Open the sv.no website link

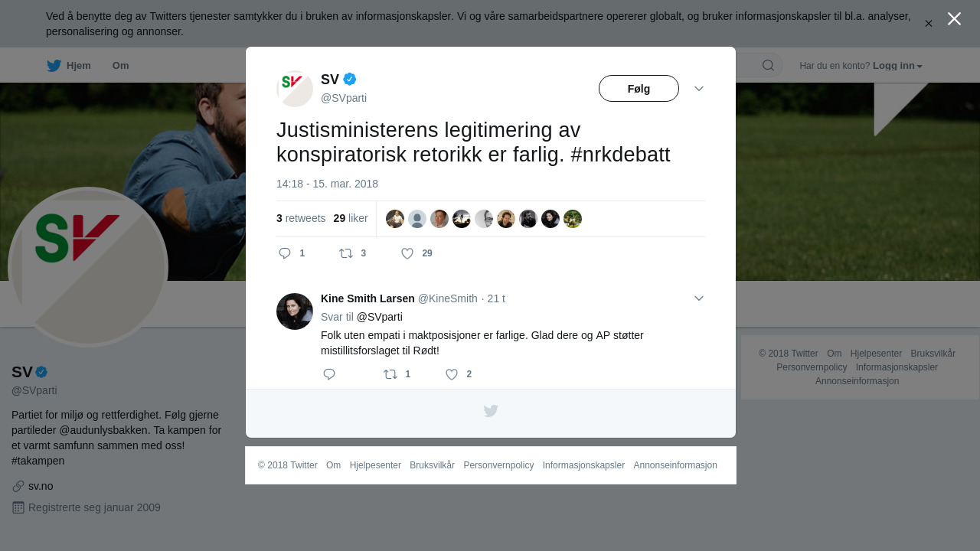[41, 486]
